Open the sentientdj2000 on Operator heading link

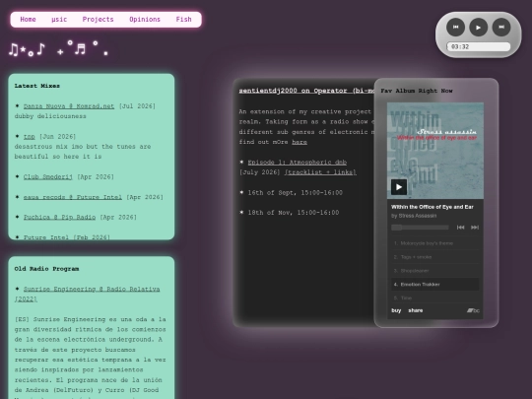pos(306,91)
